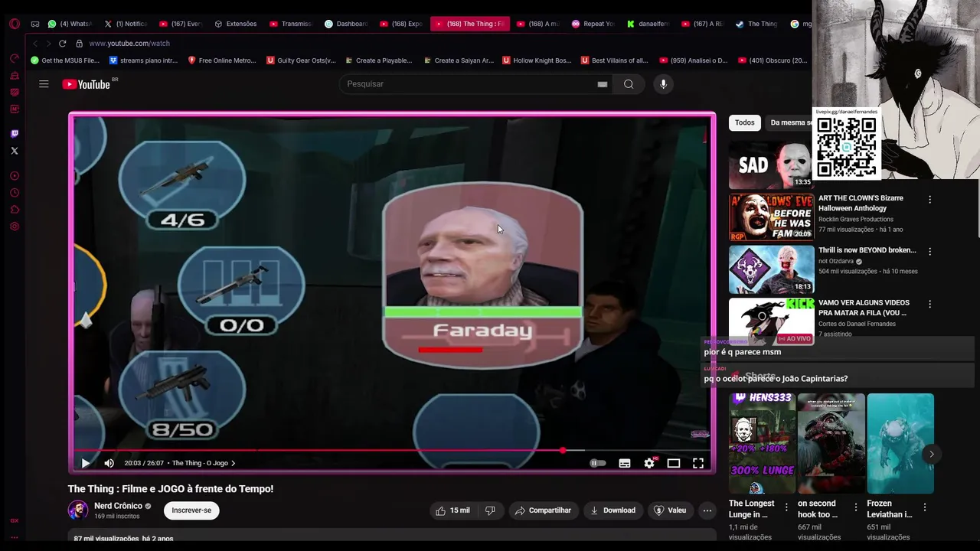Open 'Thrill is now BEYOND broken' video

point(867,250)
